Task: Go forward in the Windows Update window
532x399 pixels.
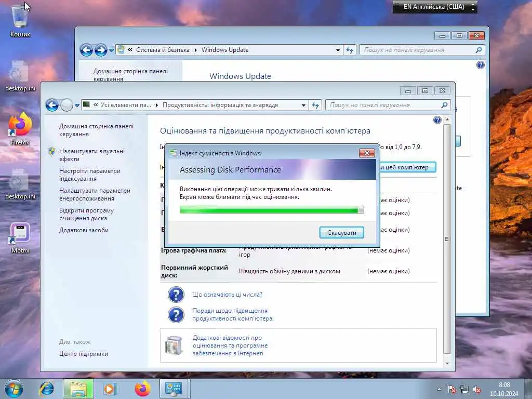Action: coord(101,50)
